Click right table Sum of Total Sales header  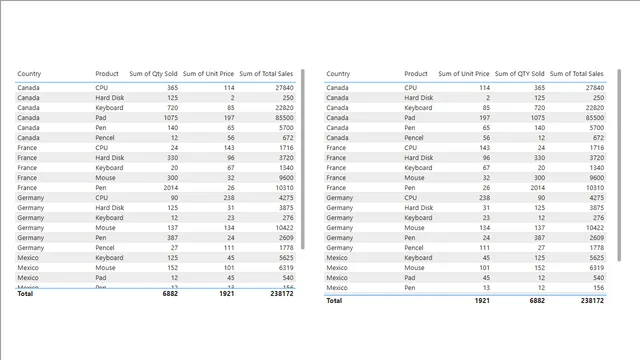[576, 74]
